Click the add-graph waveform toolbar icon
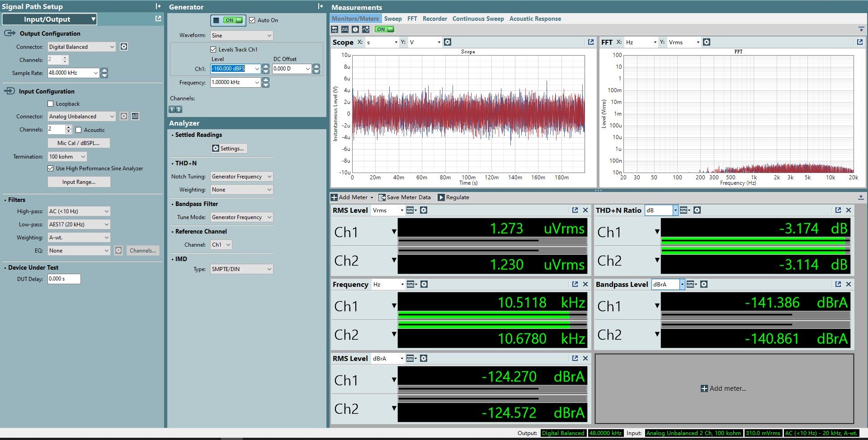Screen dimensions: 868x440 pyautogui.click(x=366, y=29)
